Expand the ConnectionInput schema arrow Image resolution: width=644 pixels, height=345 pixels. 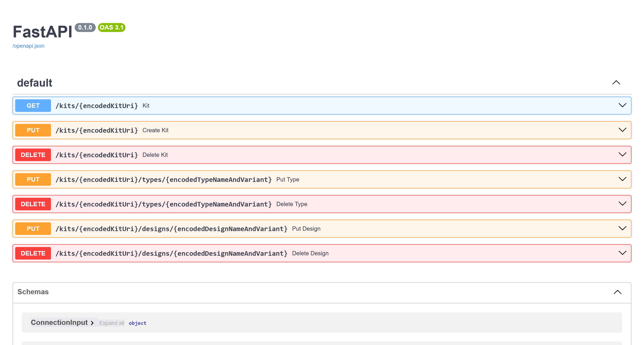click(92, 323)
